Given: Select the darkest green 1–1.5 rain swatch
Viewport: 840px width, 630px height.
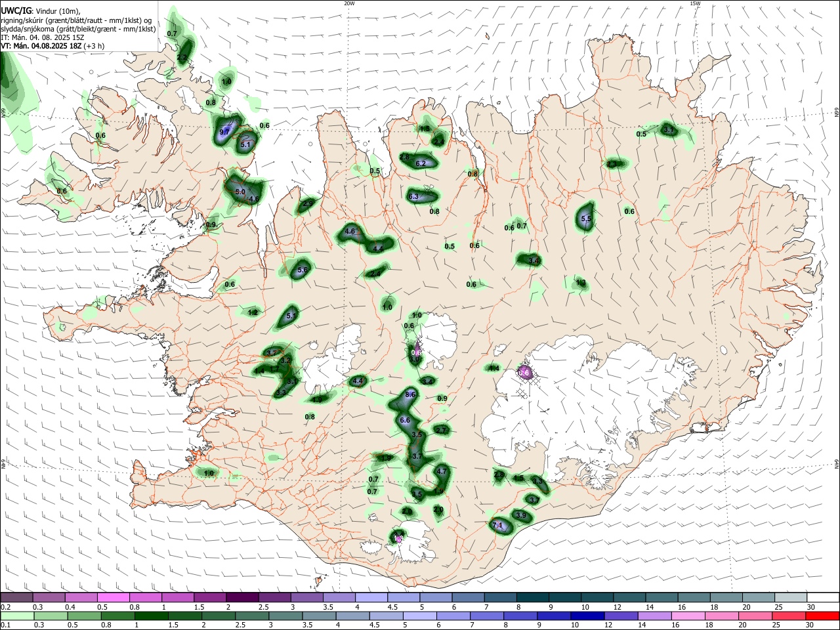Looking at the screenshot, I should pyautogui.click(x=151, y=616).
